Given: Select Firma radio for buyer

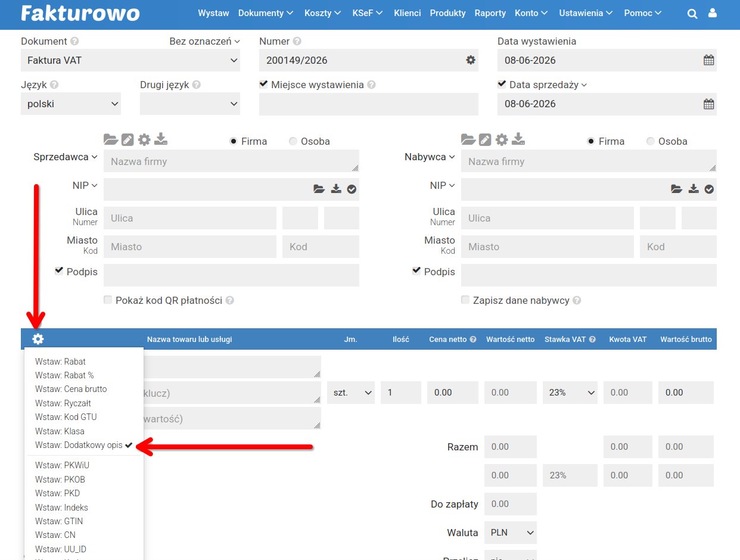Looking at the screenshot, I should point(591,141).
